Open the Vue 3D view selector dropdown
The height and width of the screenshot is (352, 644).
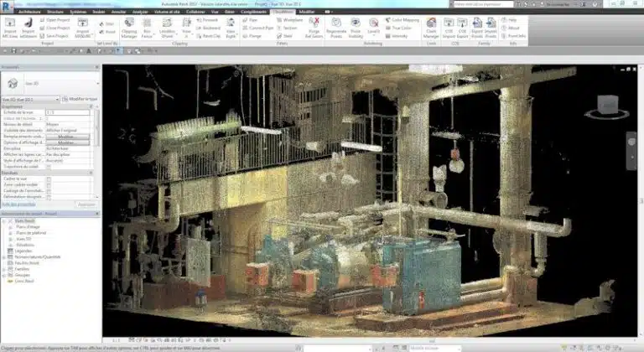click(x=29, y=98)
